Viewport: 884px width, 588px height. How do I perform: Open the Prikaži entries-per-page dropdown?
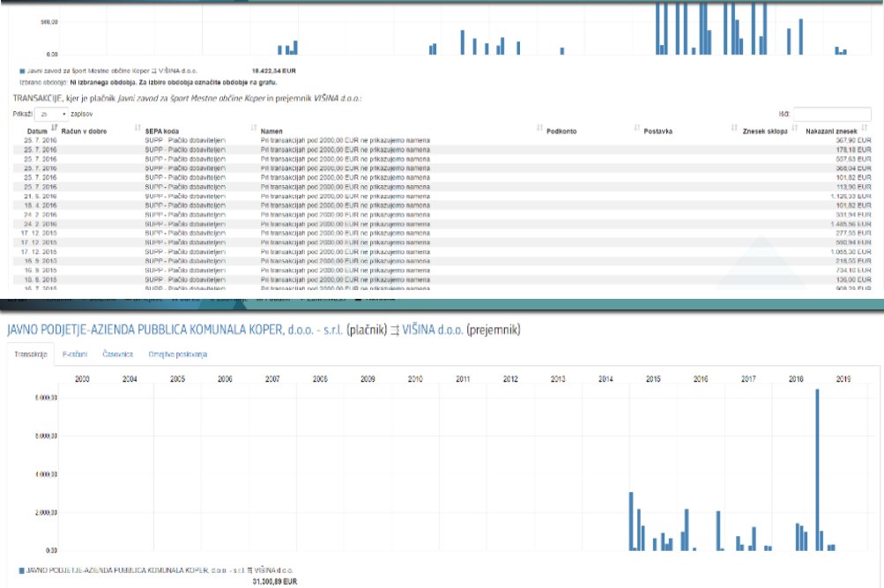(x=51, y=114)
